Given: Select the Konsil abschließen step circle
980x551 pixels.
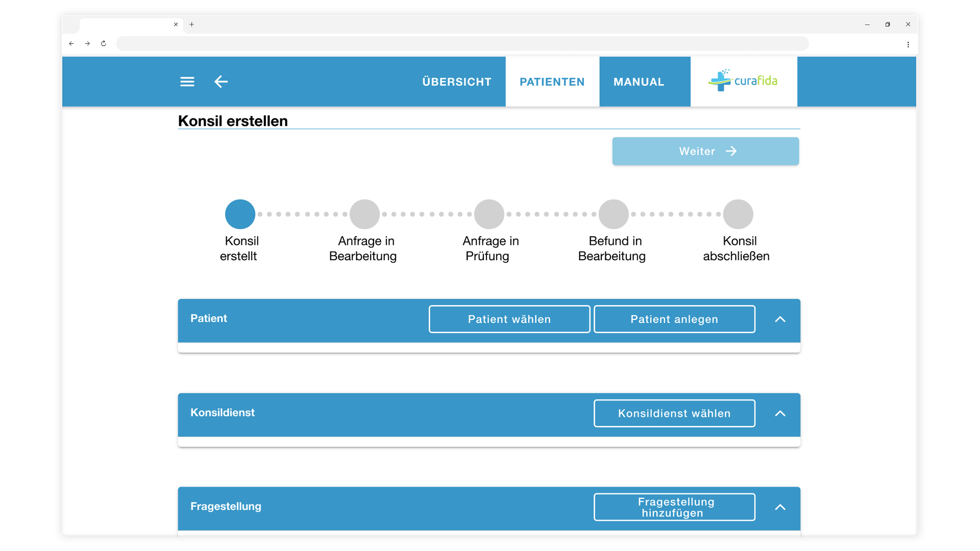Looking at the screenshot, I should 738,214.
